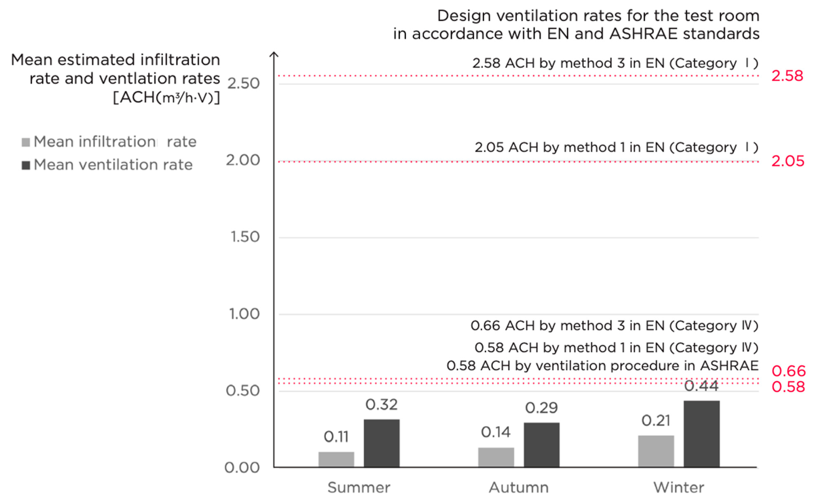
Task: Click the Winter x-axis label
Action: [679, 488]
